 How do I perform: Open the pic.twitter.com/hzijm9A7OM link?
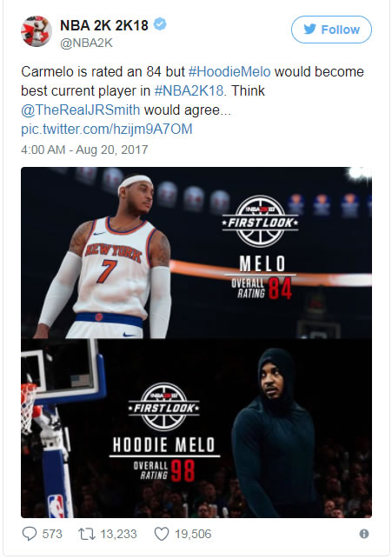107,129
